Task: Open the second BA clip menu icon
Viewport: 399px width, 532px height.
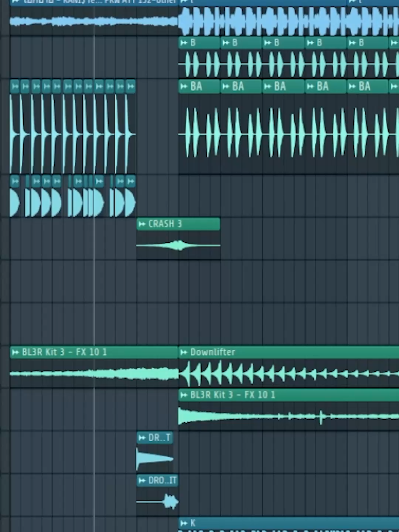Action: [226, 87]
